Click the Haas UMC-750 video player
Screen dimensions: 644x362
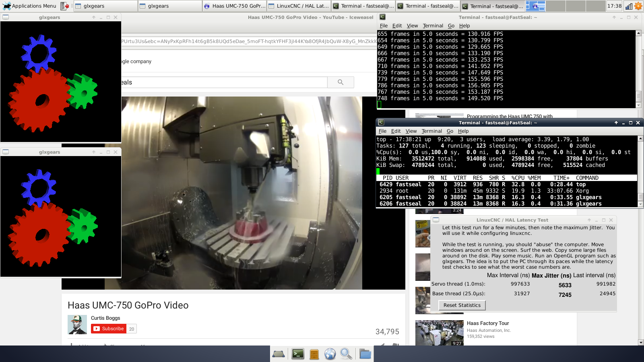tap(233, 193)
